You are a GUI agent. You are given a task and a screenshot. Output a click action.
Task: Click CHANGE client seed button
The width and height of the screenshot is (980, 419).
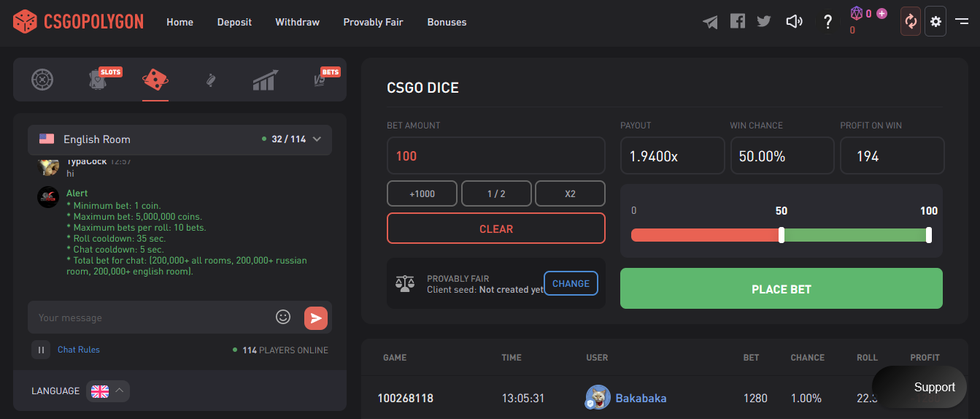(571, 283)
